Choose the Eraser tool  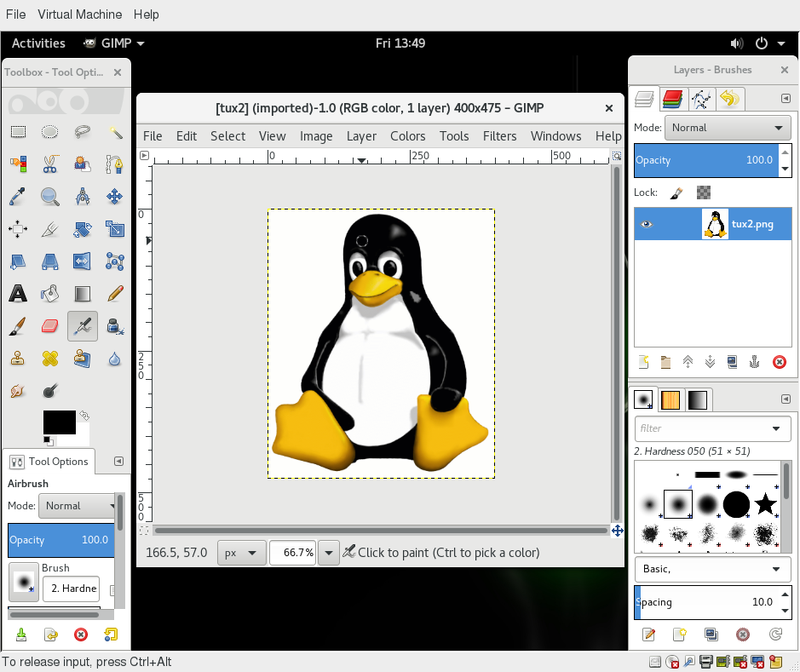coord(50,326)
